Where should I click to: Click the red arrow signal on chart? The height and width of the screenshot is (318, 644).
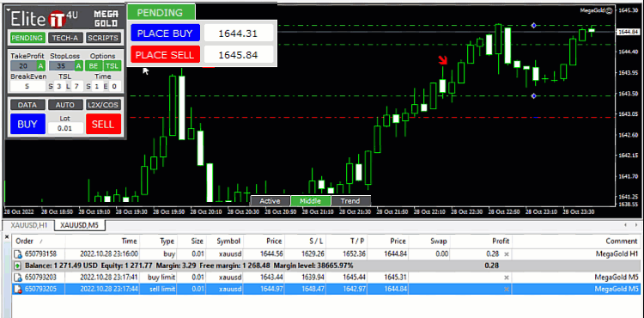pos(442,60)
